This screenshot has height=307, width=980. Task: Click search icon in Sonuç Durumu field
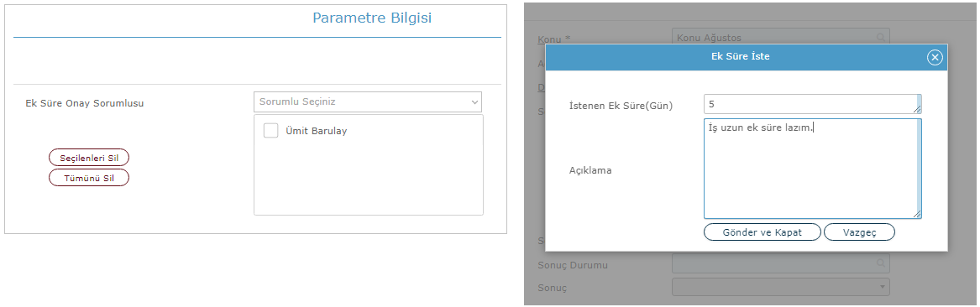click(881, 264)
